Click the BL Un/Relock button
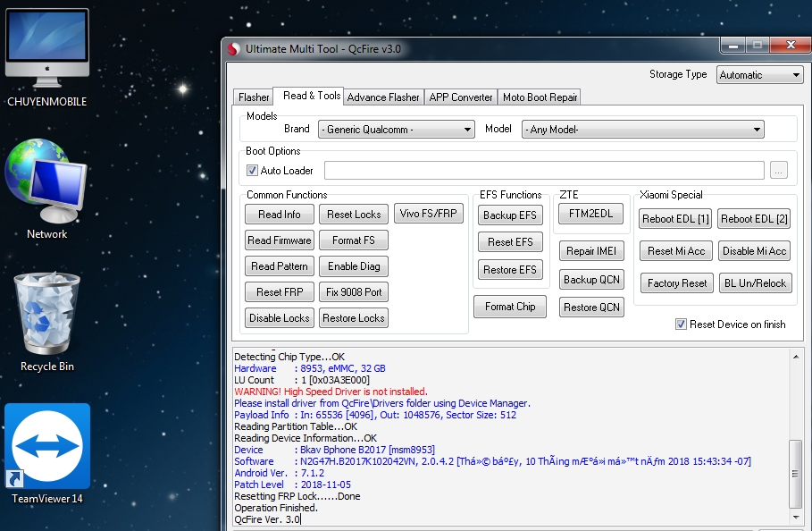The width and height of the screenshot is (812, 531). (756, 283)
